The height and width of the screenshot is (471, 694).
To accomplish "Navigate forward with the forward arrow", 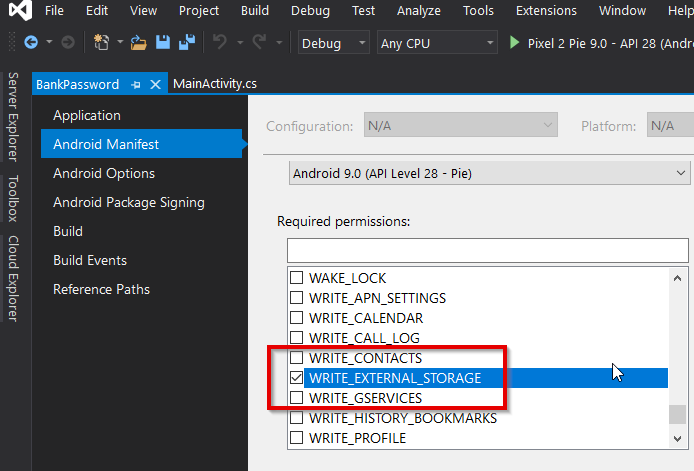I will tap(68, 42).
